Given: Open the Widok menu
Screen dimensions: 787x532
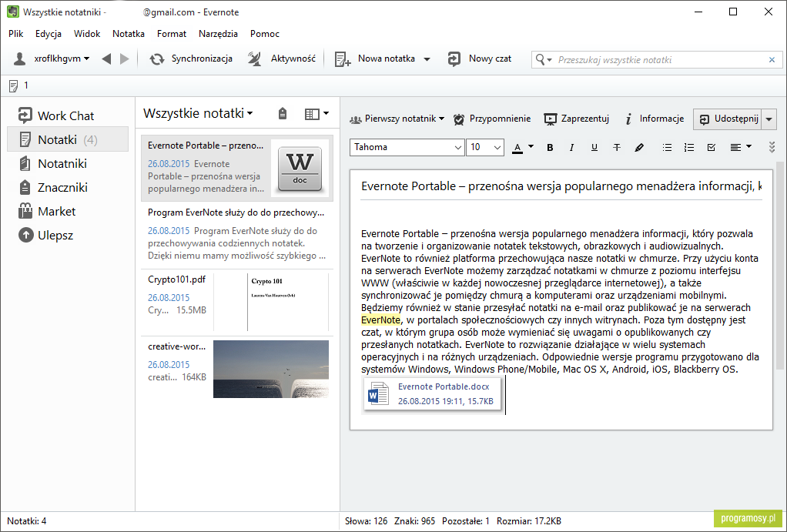Looking at the screenshot, I should 87,34.
